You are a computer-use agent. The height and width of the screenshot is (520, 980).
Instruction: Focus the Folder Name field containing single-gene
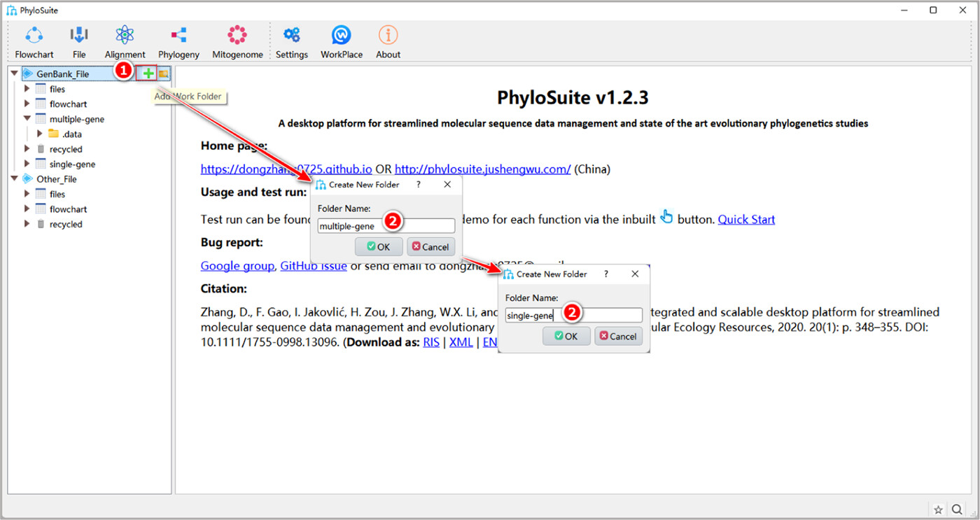[573, 316]
